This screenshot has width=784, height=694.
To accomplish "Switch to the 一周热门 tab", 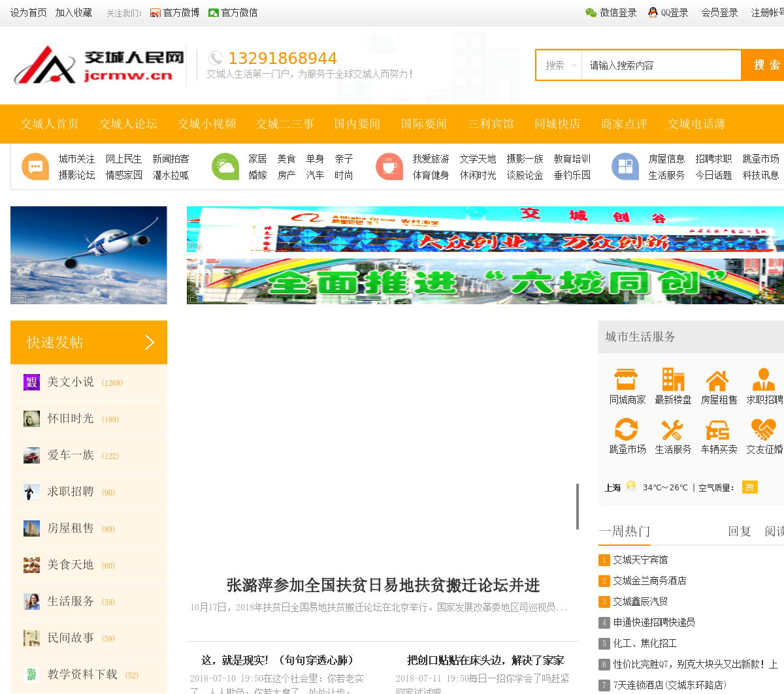I will click(625, 531).
